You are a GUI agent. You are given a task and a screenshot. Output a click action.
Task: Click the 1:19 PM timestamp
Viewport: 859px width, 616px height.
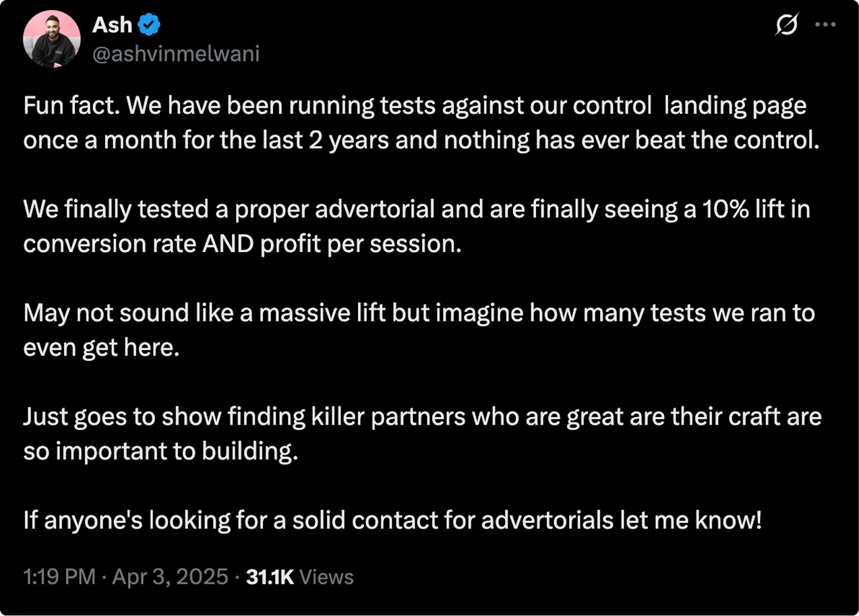tap(59, 577)
